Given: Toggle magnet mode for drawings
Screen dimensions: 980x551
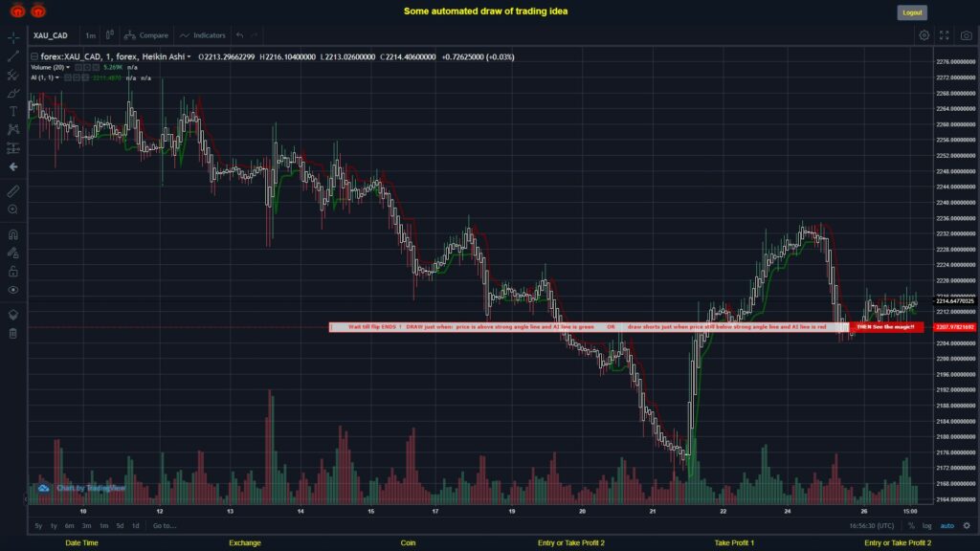Looking at the screenshot, I should coord(13,234).
